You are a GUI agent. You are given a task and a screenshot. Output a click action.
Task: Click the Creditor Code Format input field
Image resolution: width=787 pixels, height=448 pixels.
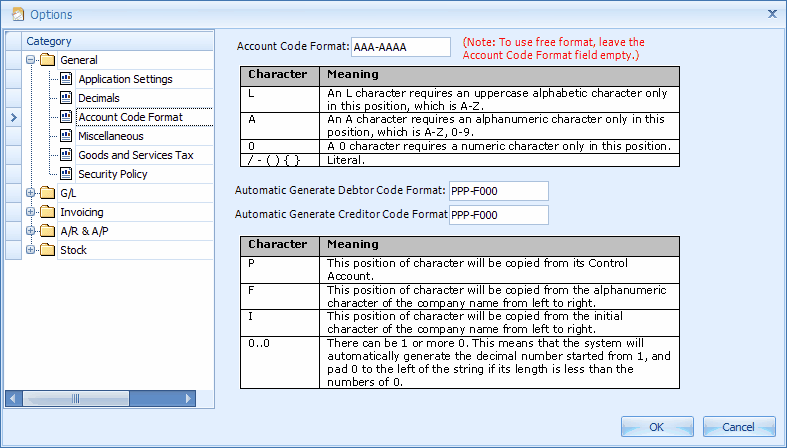pyautogui.click(x=498, y=215)
